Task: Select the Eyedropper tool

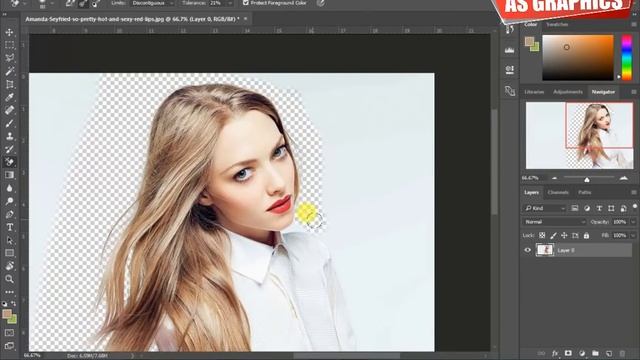Action: pyautogui.click(x=9, y=97)
